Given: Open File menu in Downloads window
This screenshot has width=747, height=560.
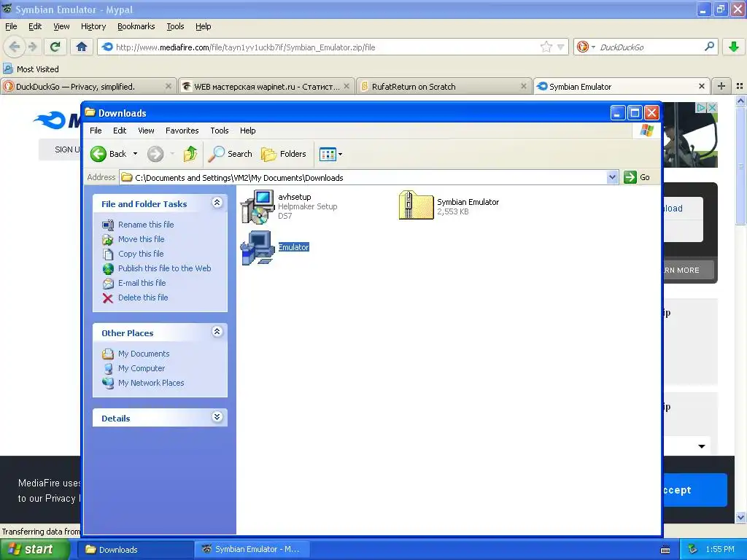Looking at the screenshot, I should pyautogui.click(x=96, y=131).
